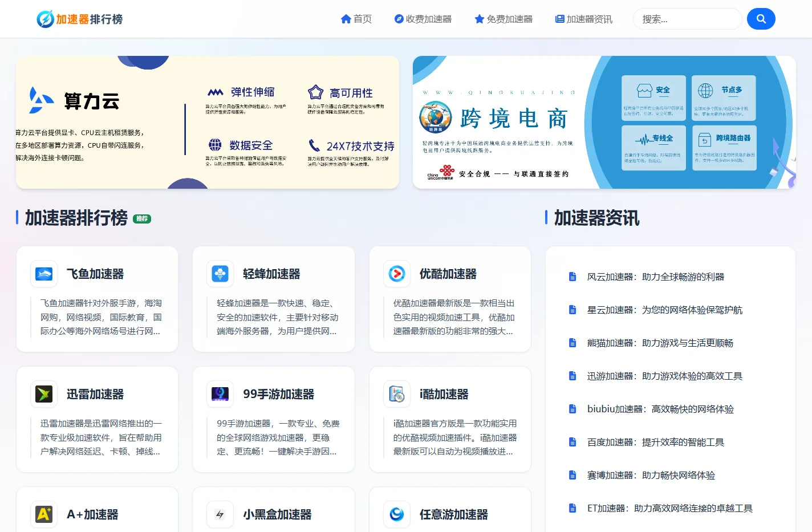Open the 轻蜂加速器 title link
This screenshot has height=532, width=812.
pos(271,274)
